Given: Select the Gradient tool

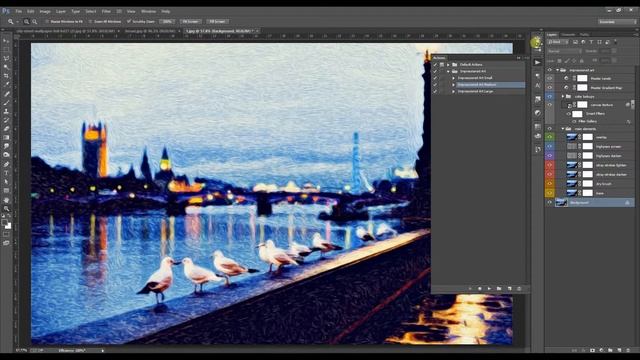Looking at the screenshot, I should 6,138.
